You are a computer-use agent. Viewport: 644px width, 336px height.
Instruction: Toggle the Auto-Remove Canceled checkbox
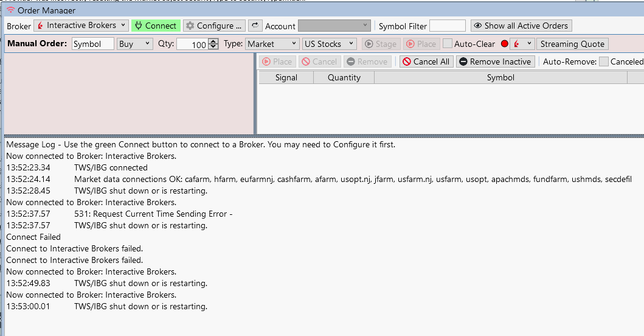(603, 61)
